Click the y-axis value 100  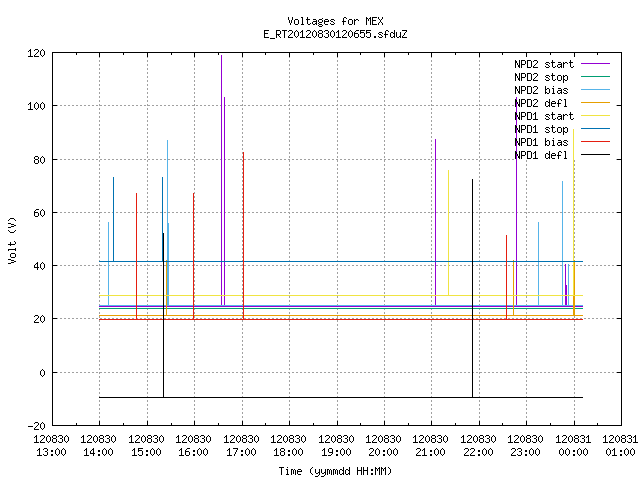tap(36, 106)
